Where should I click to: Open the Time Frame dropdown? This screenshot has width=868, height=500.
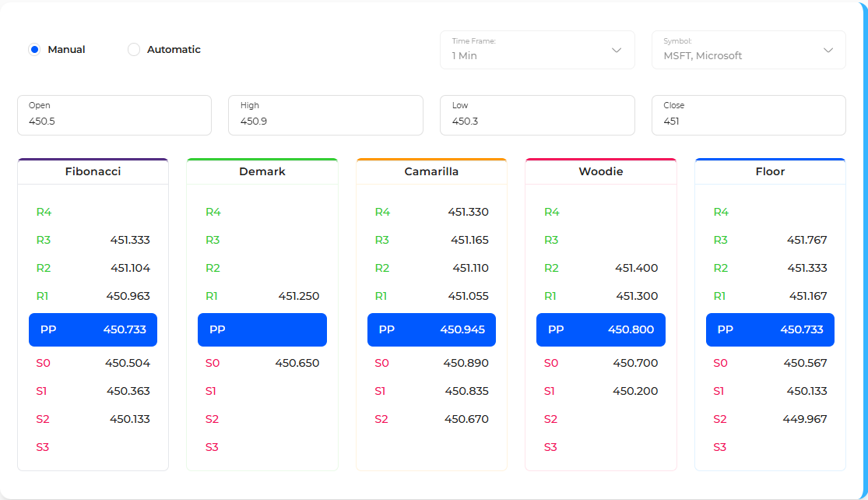click(537, 50)
